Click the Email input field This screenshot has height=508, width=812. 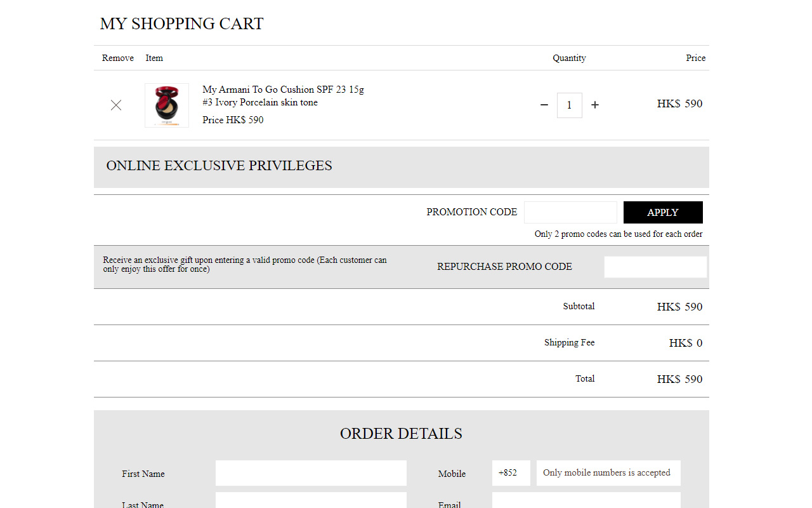[x=586, y=501]
